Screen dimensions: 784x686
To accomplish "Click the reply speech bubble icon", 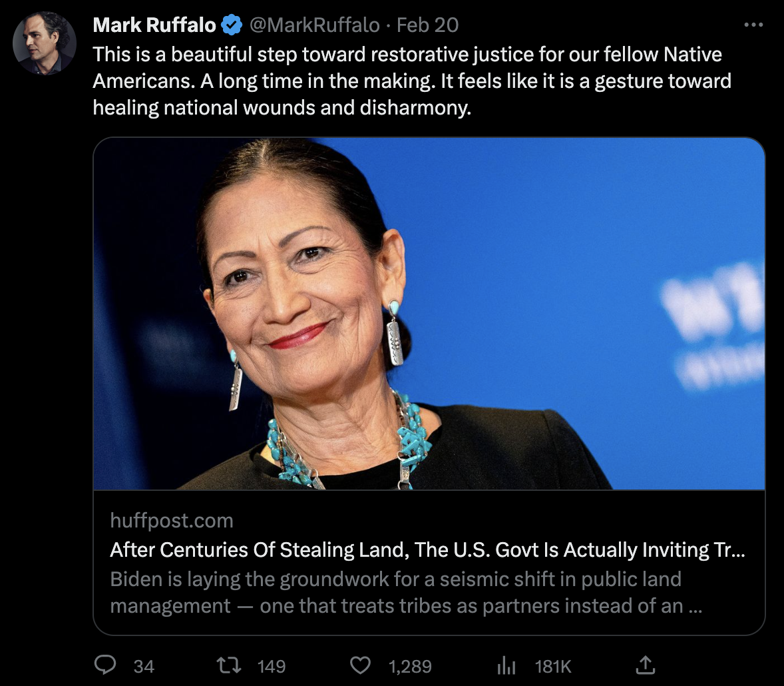I will [105, 665].
